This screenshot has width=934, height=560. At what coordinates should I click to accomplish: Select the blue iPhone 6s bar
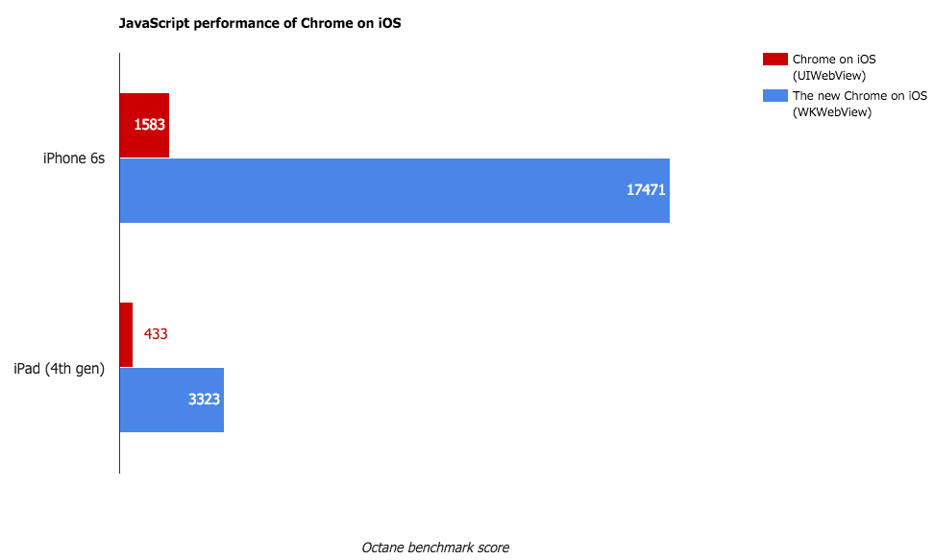(x=384, y=190)
